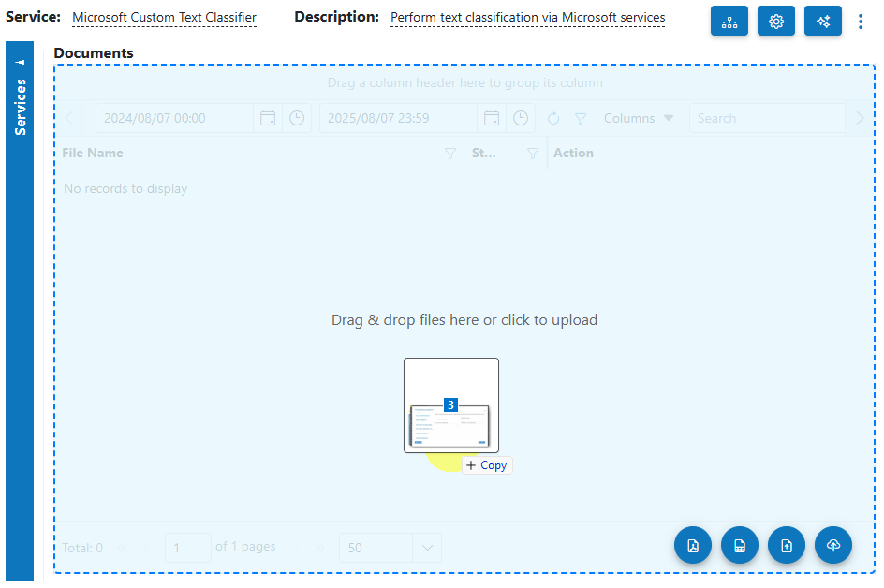Toggle the filter icon next to Columns
884x588 pixels.
point(581,118)
